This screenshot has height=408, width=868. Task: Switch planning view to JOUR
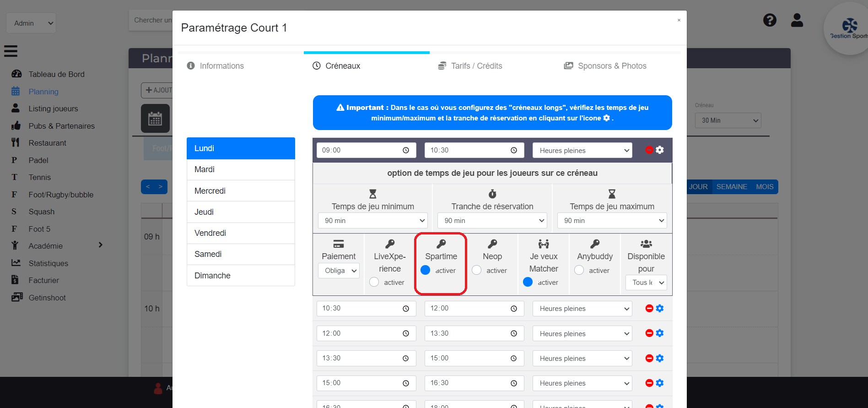pyautogui.click(x=698, y=187)
